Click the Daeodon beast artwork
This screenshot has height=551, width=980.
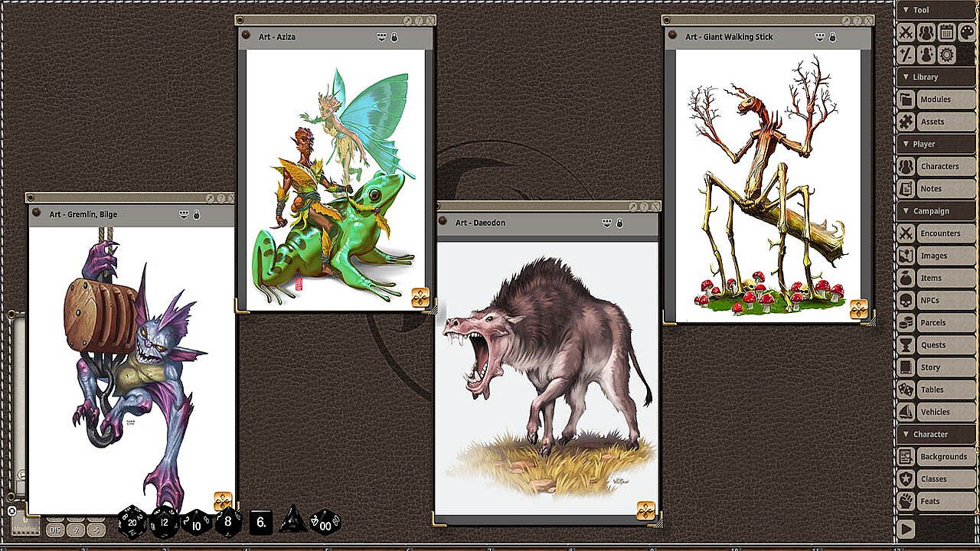tap(547, 378)
